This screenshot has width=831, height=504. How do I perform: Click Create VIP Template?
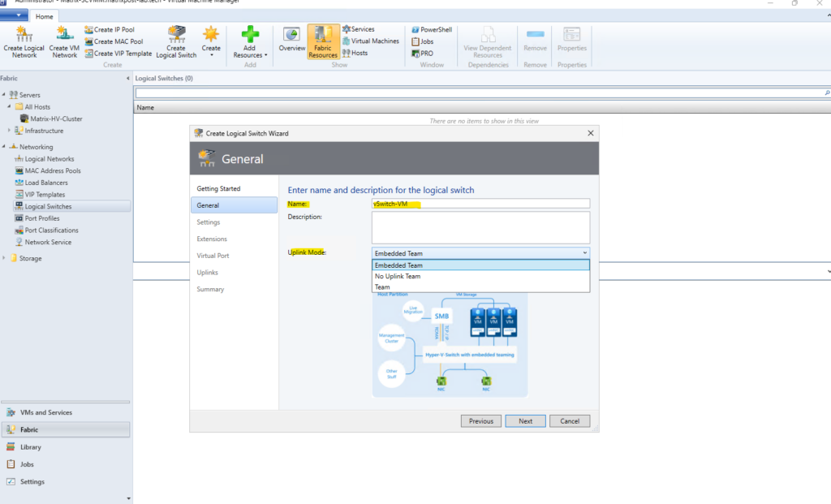tap(118, 54)
